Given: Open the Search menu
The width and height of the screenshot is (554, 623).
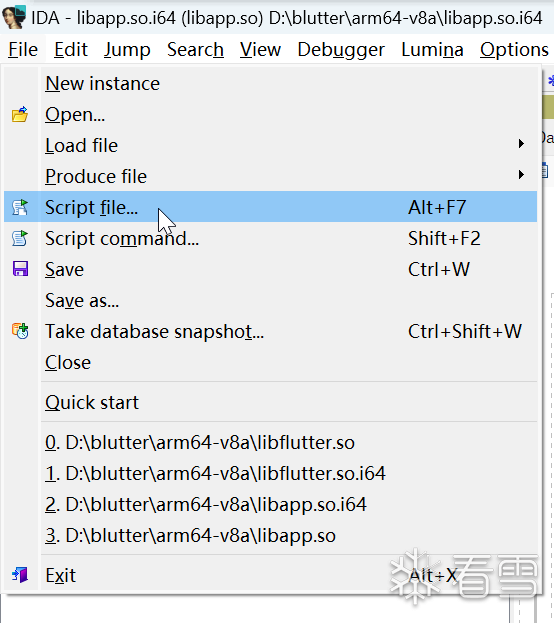Looking at the screenshot, I should pos(195,50).
